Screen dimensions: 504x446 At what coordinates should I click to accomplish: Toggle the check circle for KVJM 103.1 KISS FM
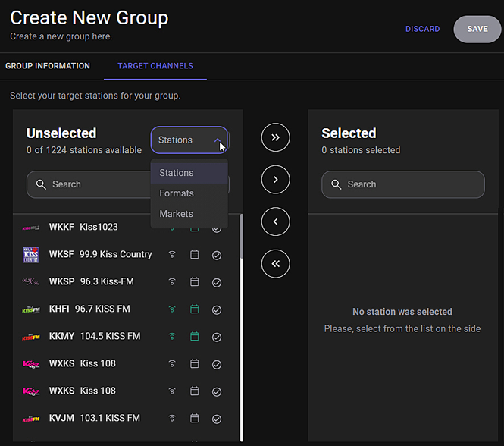217,419
